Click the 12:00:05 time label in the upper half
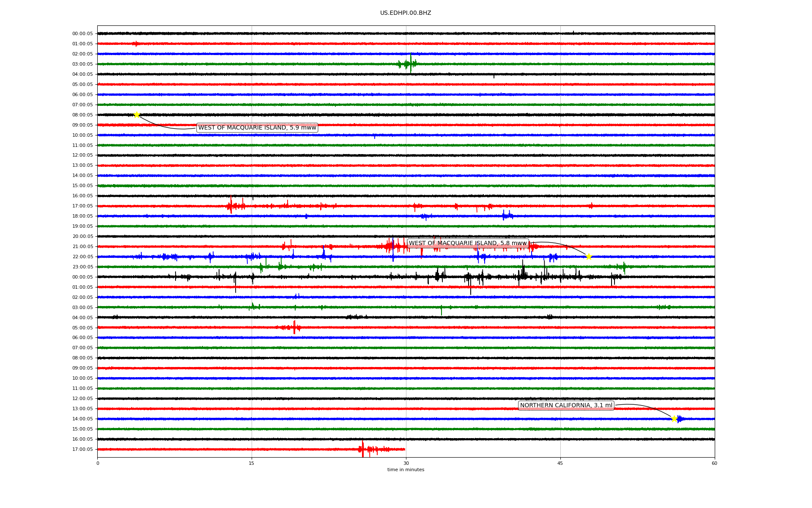This screenshot has height=508, width=812. coord(82,155)
